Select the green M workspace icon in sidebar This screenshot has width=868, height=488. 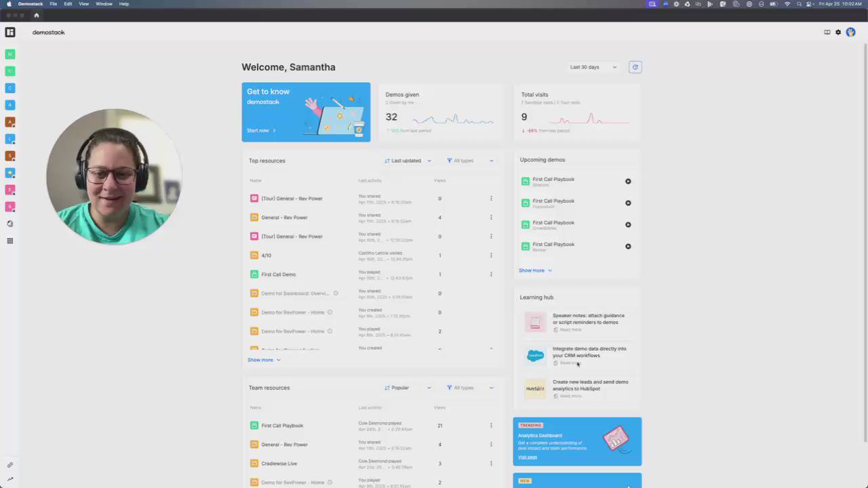click(10, 54)
